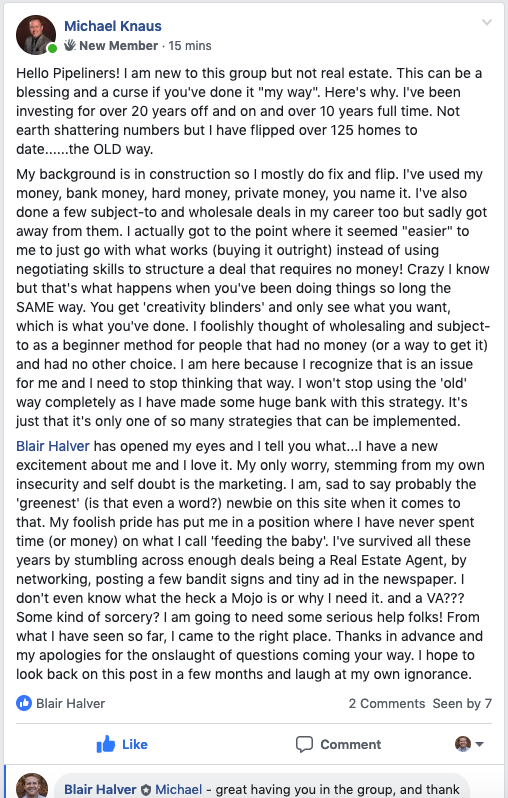Click the Michael mention in Blair's comment
The width and height of the screenshot is (508, 798).
coord(179,789)
